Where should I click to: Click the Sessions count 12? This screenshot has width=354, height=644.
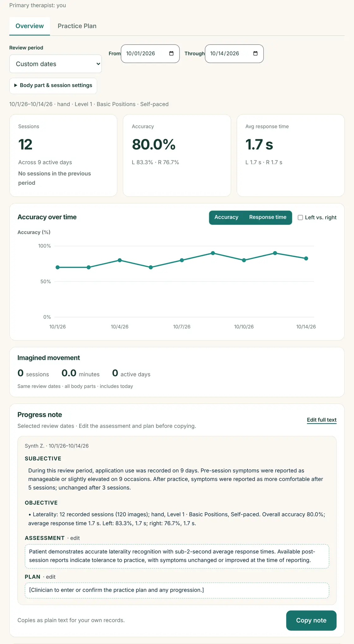[25, 145]
